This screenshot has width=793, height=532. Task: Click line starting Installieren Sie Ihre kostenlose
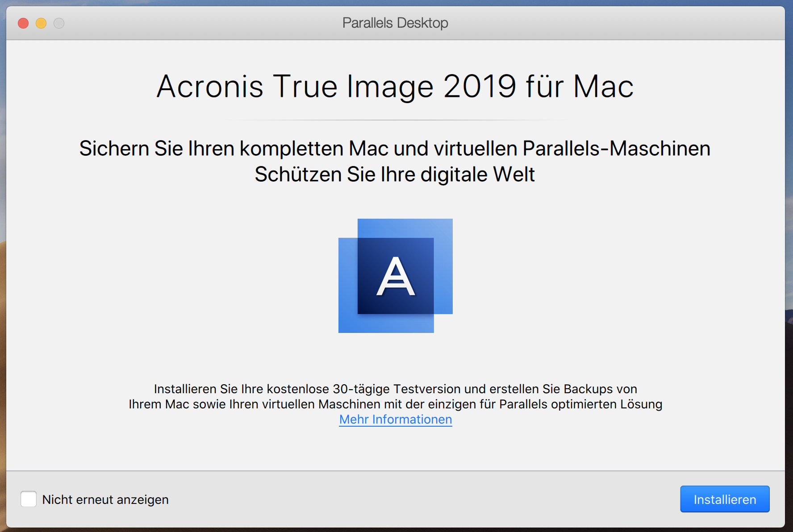click(396, 389)
